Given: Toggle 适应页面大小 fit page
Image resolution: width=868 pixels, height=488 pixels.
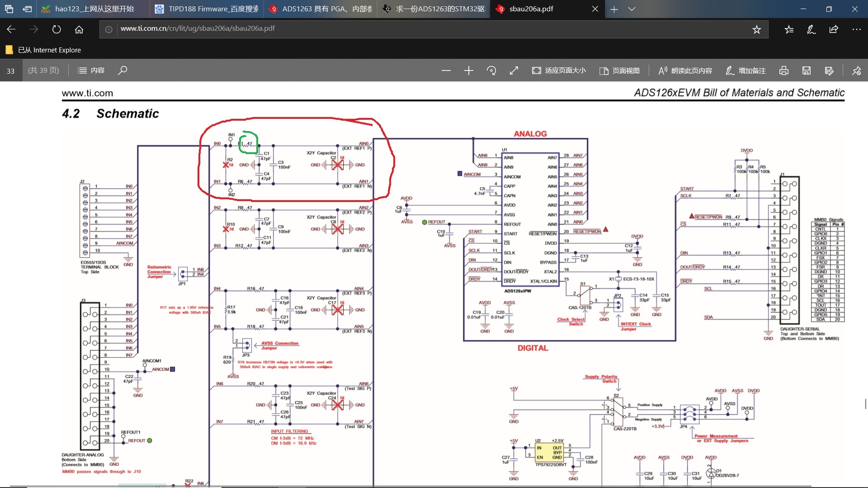Looking at the screenshot, I should click(559, 70).
